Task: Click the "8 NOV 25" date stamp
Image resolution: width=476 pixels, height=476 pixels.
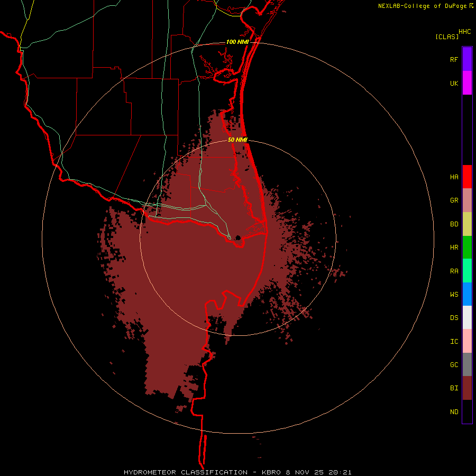Action: tap(304, 472)
